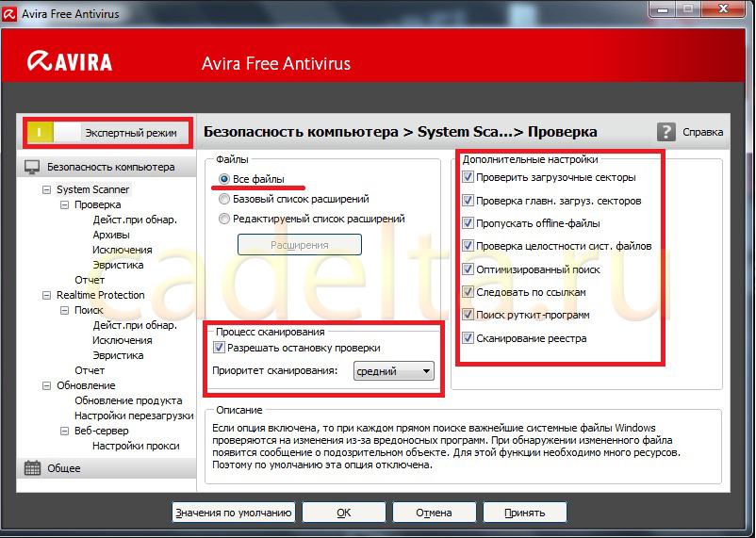Confirm with the OK button

pyautogui.click(x=344, y=513)
